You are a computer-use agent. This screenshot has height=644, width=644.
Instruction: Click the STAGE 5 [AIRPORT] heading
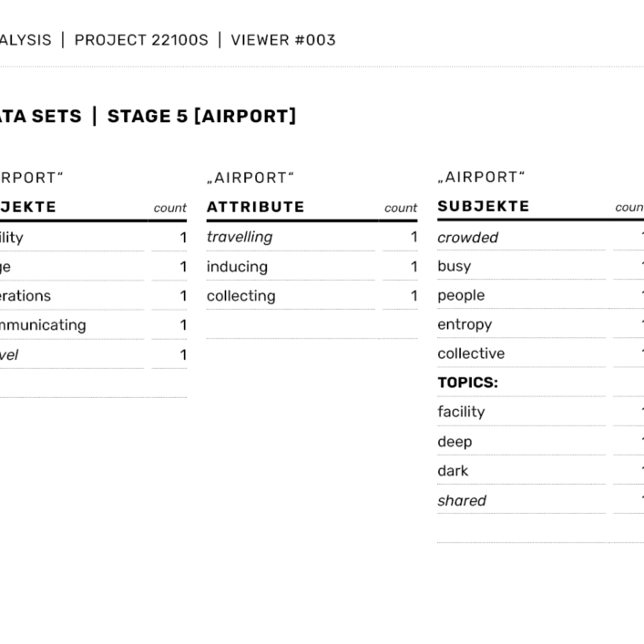tap(201, 117)
